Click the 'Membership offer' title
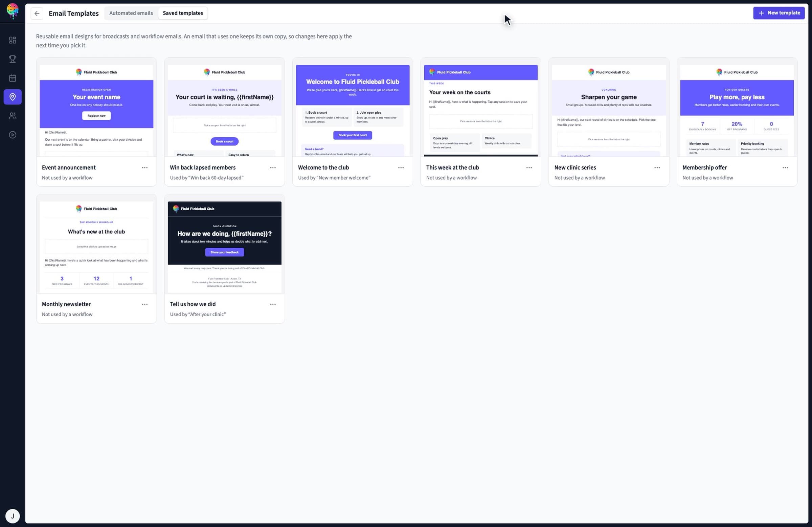The height and width of the screenshot is (527, 812). [x=704, y=167]
